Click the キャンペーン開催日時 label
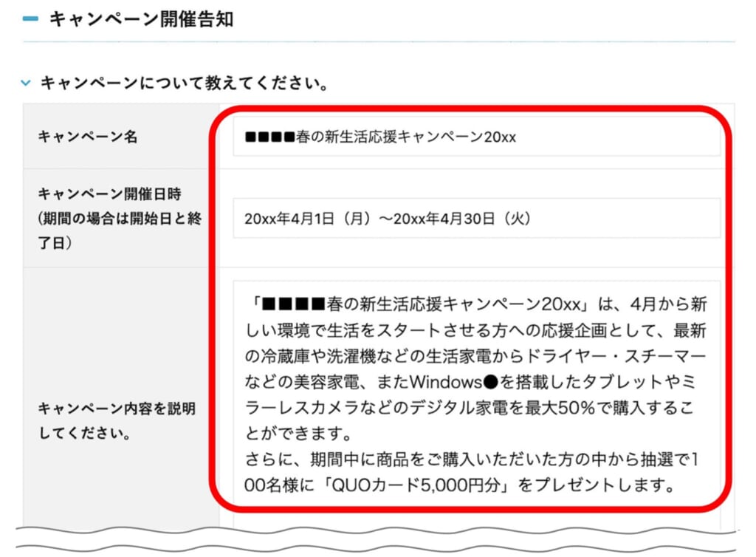This screenshot has width=756, height=557. pos(109,194)
